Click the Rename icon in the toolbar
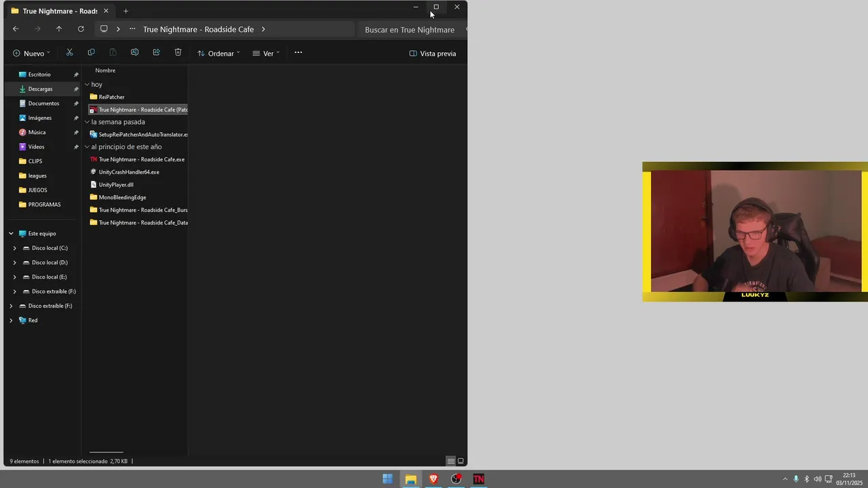 pyautogui.click(x=134, y=53)
